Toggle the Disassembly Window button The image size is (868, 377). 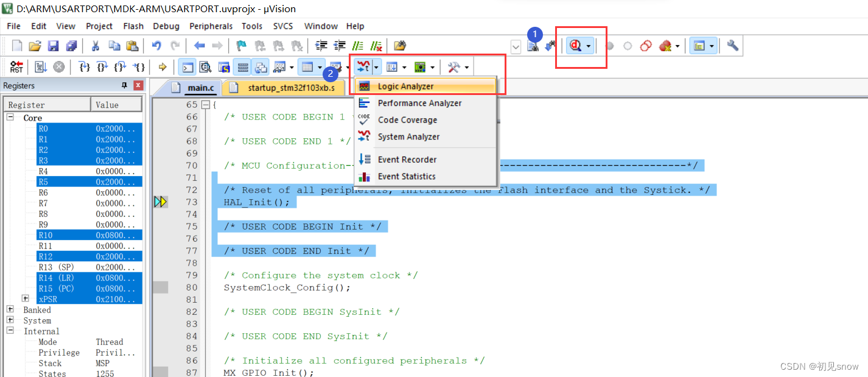tap(205, 67)
